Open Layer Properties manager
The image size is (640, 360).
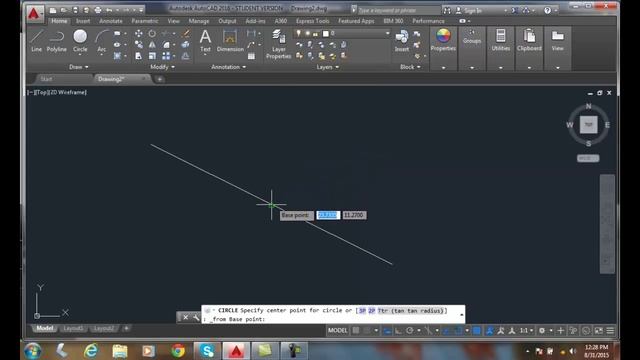tap(278, 44)
